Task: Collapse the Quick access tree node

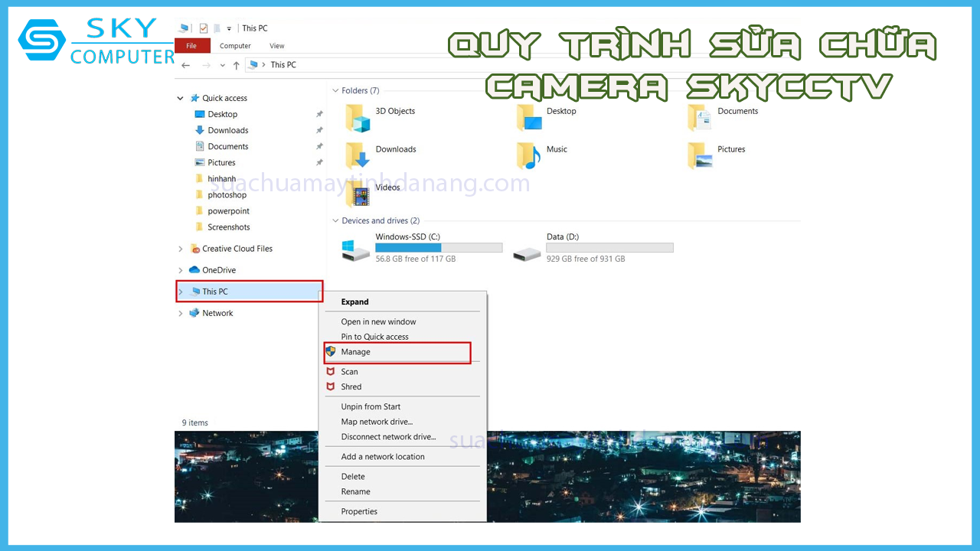Action: tap(181, 99)
